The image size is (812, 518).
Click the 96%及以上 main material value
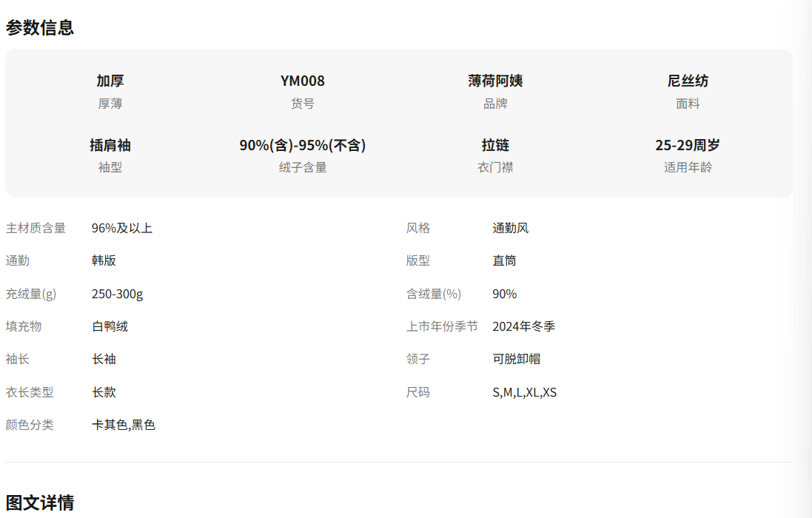122,228
